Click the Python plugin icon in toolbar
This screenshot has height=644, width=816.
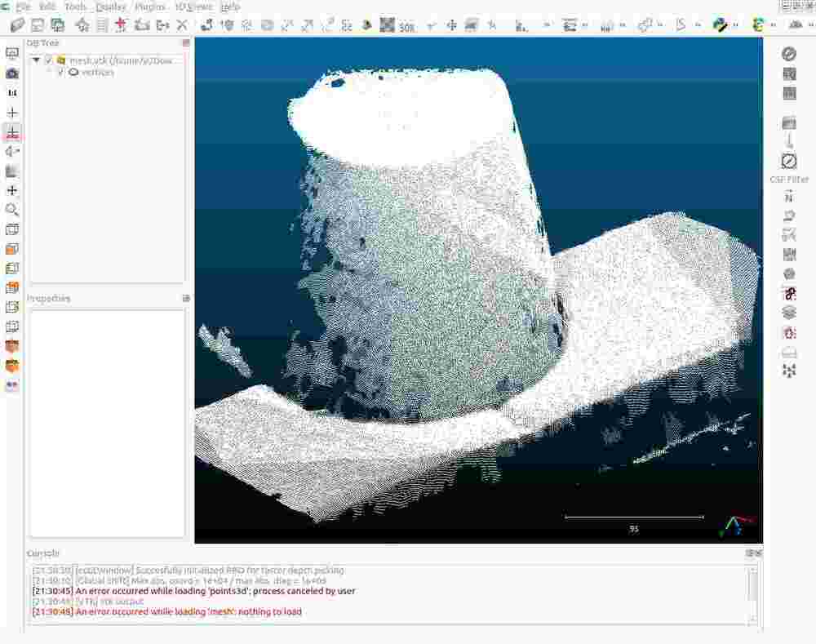tap(720, 25)
